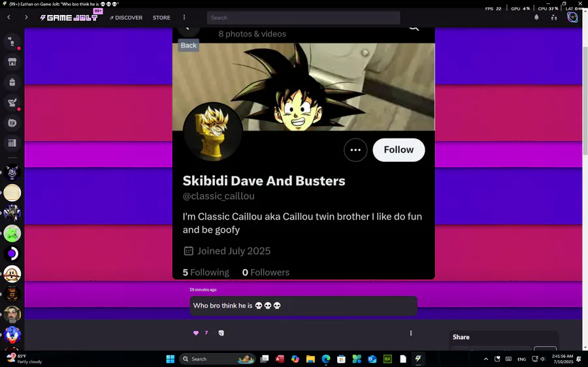Click the 19 minutes ago timestamp
588x367 pixels.
[x=203, y=289]
